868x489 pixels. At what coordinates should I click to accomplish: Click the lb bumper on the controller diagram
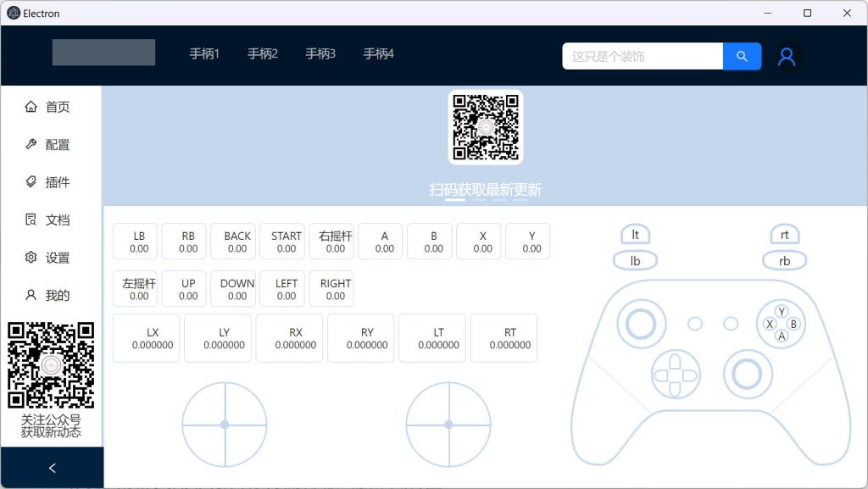(x=635, y=260)
